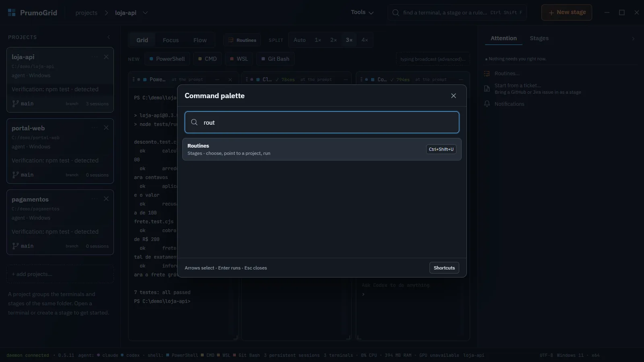Switch to Focus view
This screenshot has width=644, height=362.
pyautogui.click(x=171, y=40)
